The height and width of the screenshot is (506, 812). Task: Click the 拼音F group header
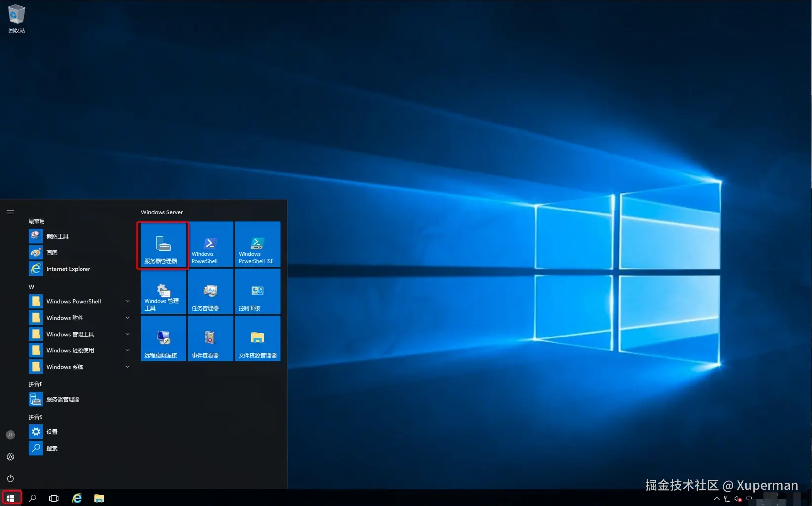[x=36, y=384]
